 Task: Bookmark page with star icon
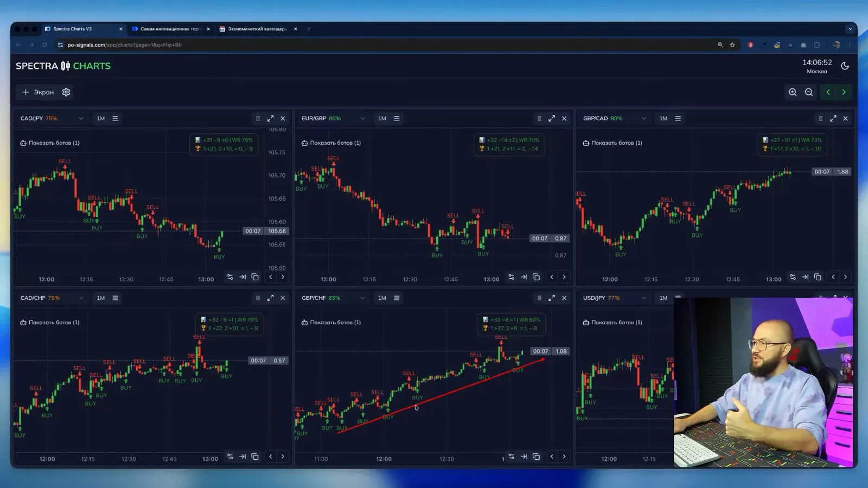point(732,45)
